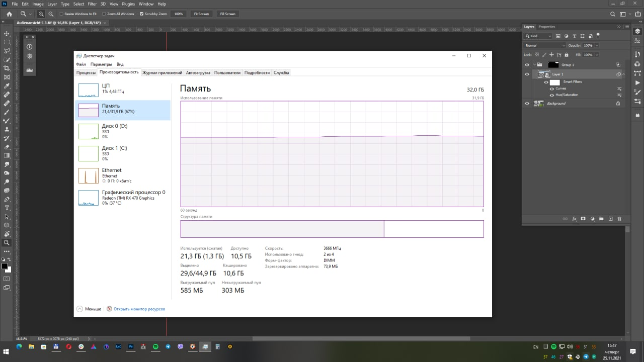
Task: Open the Opacity slider dropdown arrow
Action: 597,45
